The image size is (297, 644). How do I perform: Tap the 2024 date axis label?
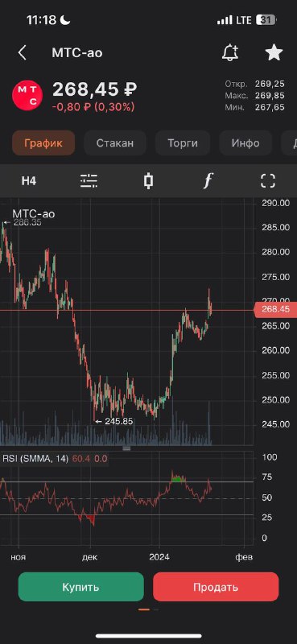click(x=159, y=557)
